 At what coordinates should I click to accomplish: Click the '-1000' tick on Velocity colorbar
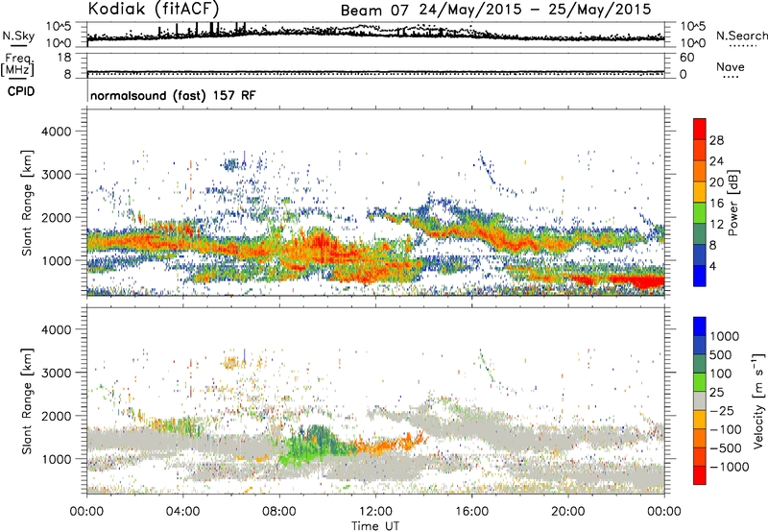(729, 467)
